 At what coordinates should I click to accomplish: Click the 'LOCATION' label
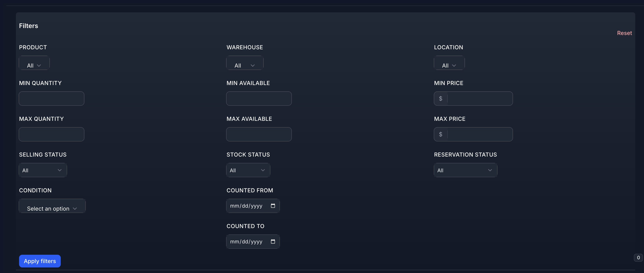448,47
